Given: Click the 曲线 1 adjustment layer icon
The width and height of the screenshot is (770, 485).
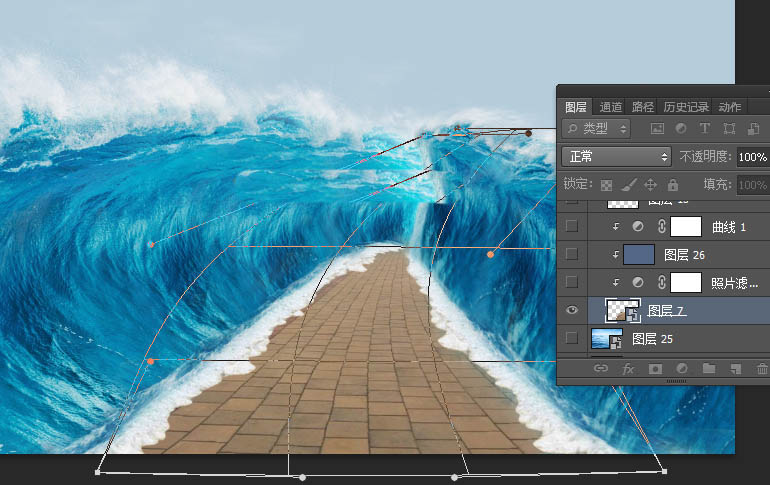Looking at the screenshot, I should click(637, 226).
